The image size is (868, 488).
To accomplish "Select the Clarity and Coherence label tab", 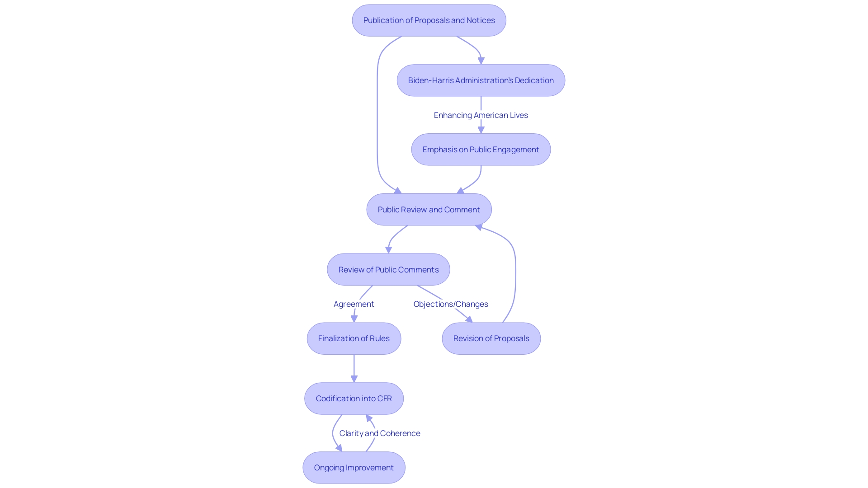I will point(379,432).
